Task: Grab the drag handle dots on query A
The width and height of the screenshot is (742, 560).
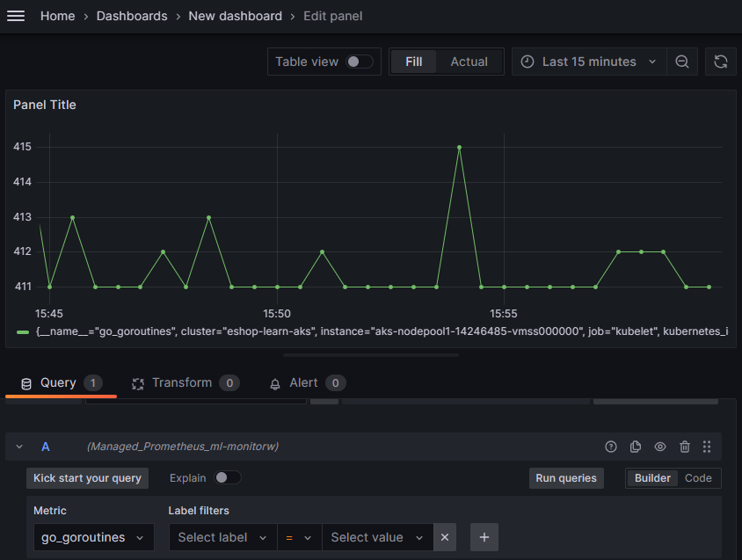Action: (x=707, y=447)
